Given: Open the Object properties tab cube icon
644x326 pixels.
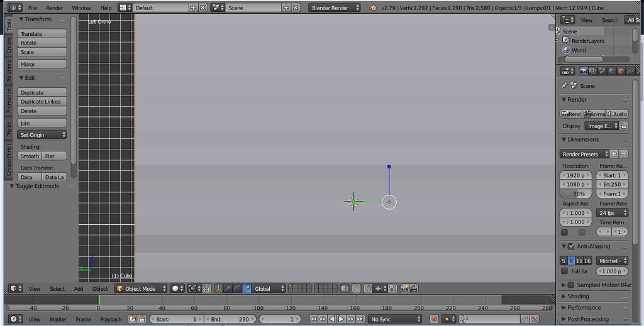Looking at the screenshot, I should [x=621, y=71].
